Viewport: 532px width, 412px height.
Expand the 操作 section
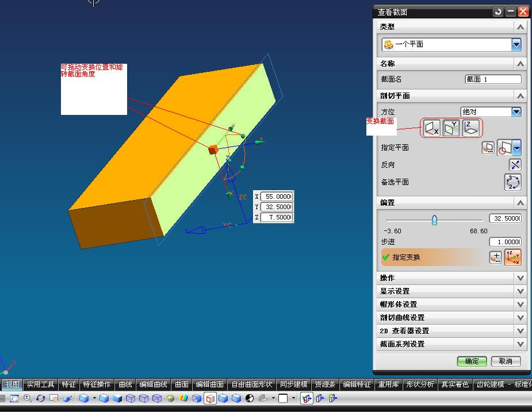click(520, 278)
